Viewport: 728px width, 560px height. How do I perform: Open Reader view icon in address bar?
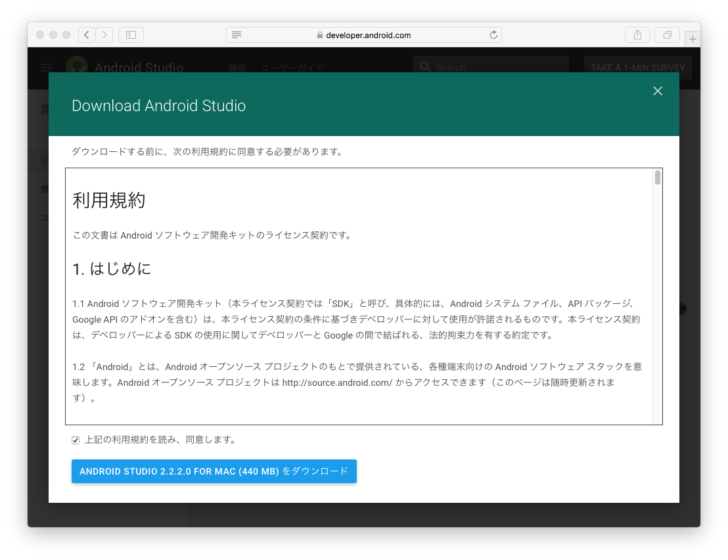tap(237, 35)
